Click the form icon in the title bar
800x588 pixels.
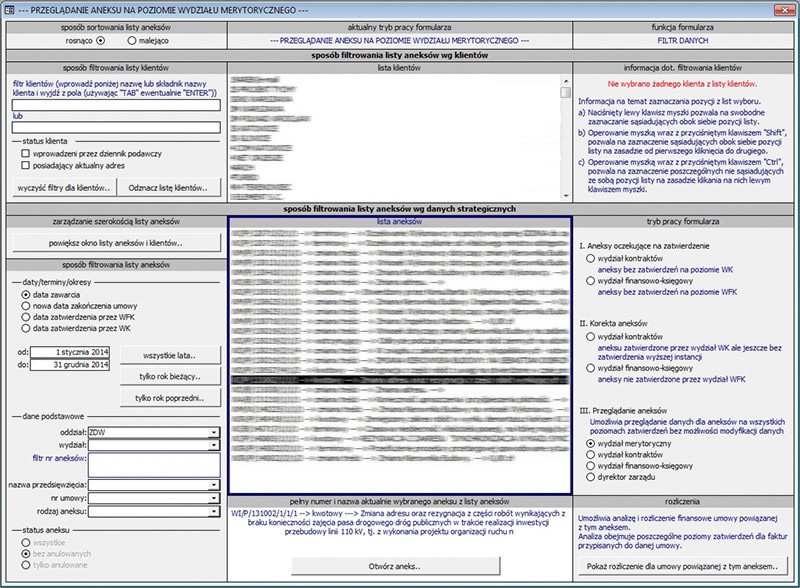pyautogui.click(x=9, y=10)
